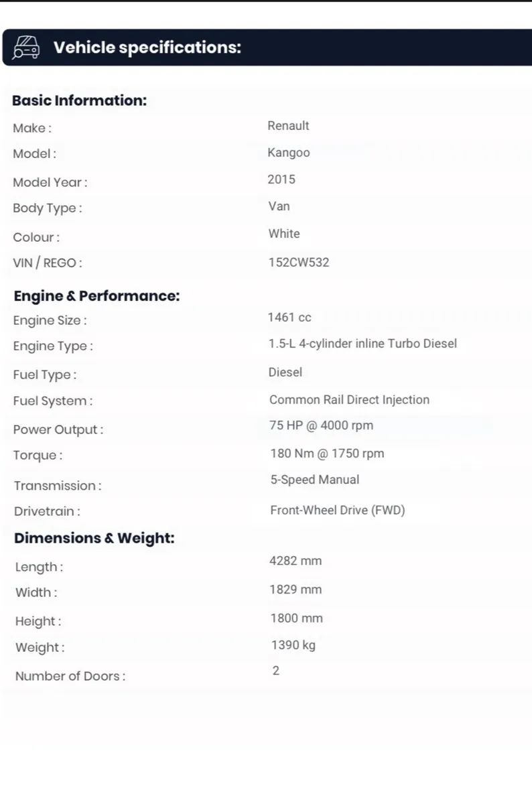The image size is (532, 804).
Task: Select the 4282 mm length value
Action: pos(295,561)
